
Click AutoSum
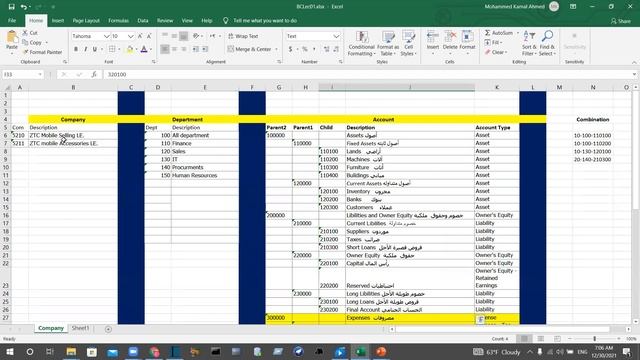[500, 33]
